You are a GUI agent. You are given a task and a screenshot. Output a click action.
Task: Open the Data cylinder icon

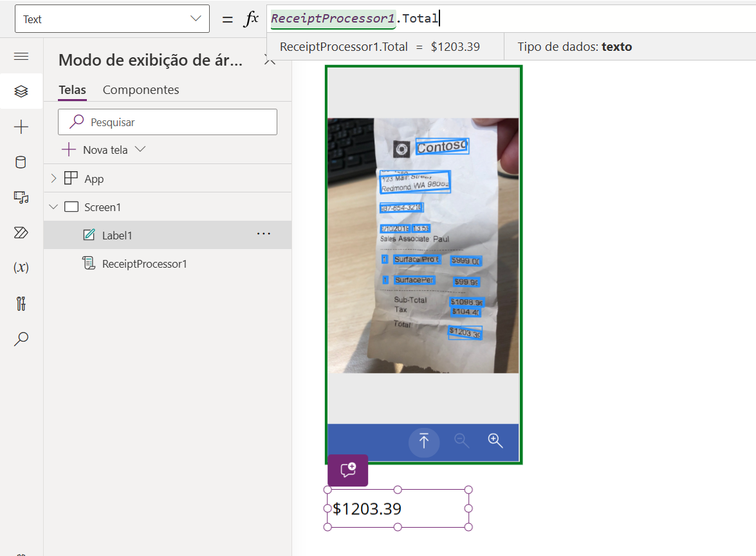(x=21, y=162)
